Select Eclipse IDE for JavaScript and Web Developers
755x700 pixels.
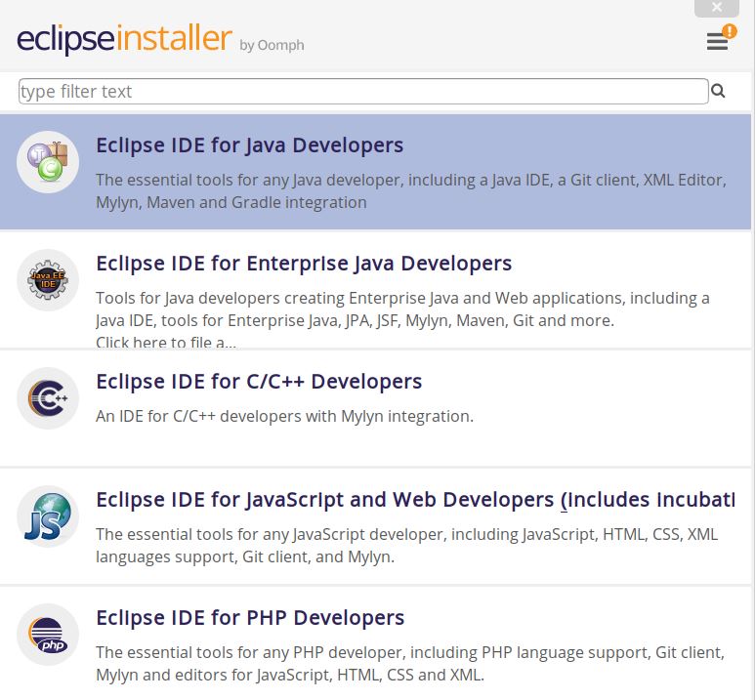pos(415,500)
